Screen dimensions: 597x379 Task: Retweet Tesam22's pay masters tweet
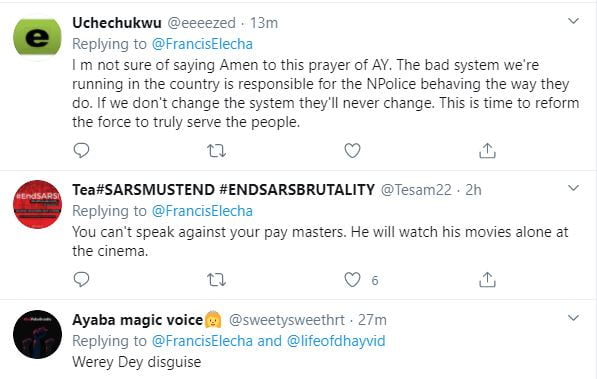tap(216, 280)
